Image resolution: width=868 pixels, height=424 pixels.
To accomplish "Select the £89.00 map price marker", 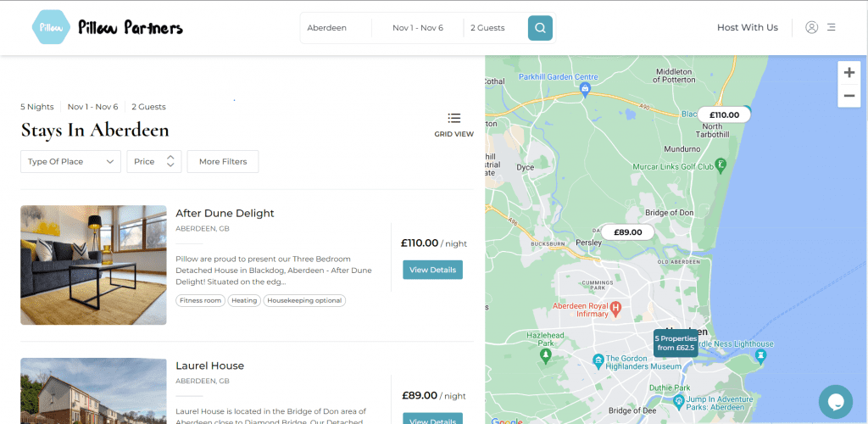I will click(x=628, y=232).
